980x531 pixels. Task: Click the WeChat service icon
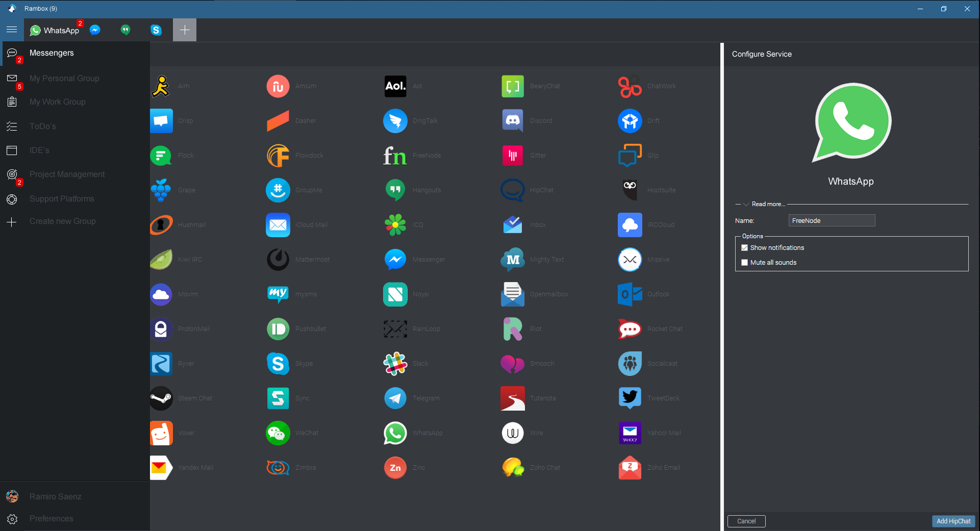click(278, 433)
